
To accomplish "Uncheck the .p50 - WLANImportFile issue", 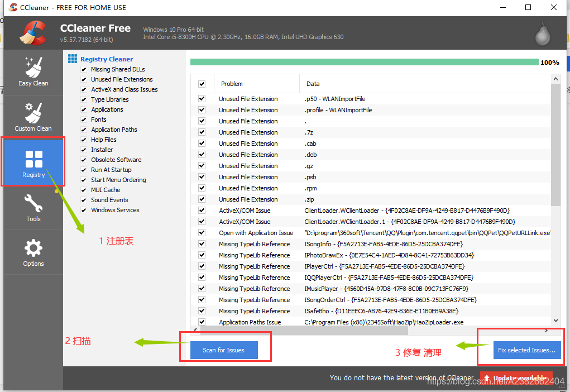I will click(202, 98).
